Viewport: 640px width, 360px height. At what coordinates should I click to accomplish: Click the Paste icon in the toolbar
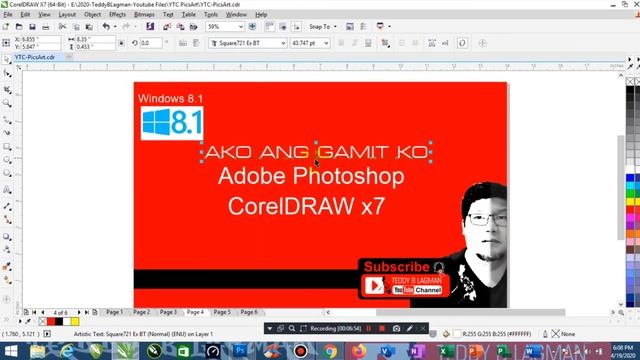point(89,27)
